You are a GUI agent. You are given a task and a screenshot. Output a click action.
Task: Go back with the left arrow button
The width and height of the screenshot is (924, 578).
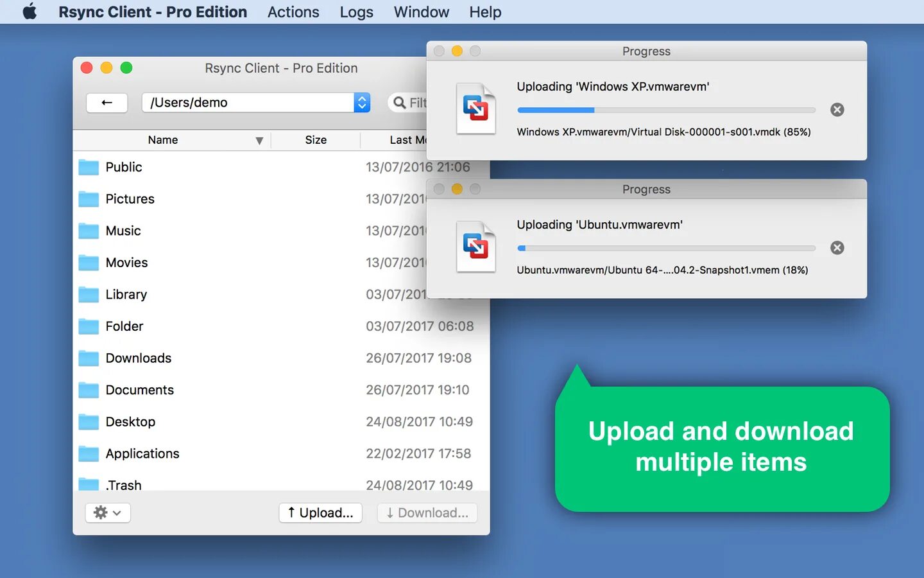[107, 103]
